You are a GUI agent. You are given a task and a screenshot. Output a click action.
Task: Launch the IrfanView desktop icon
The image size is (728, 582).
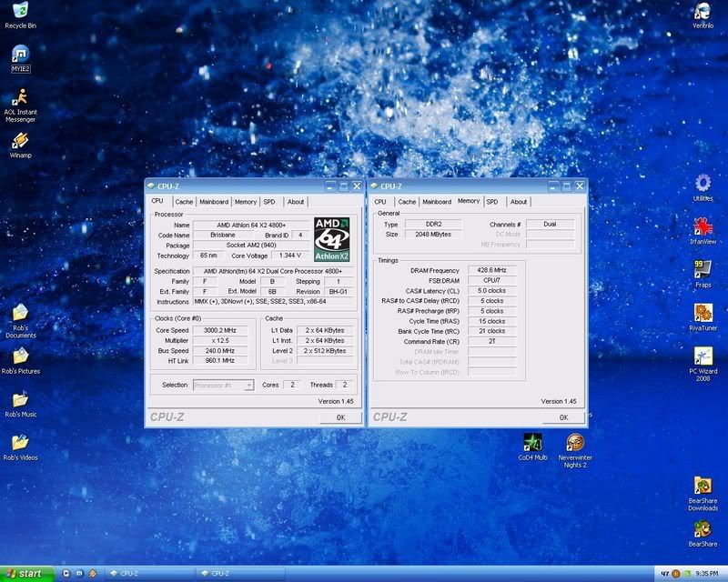702,226
